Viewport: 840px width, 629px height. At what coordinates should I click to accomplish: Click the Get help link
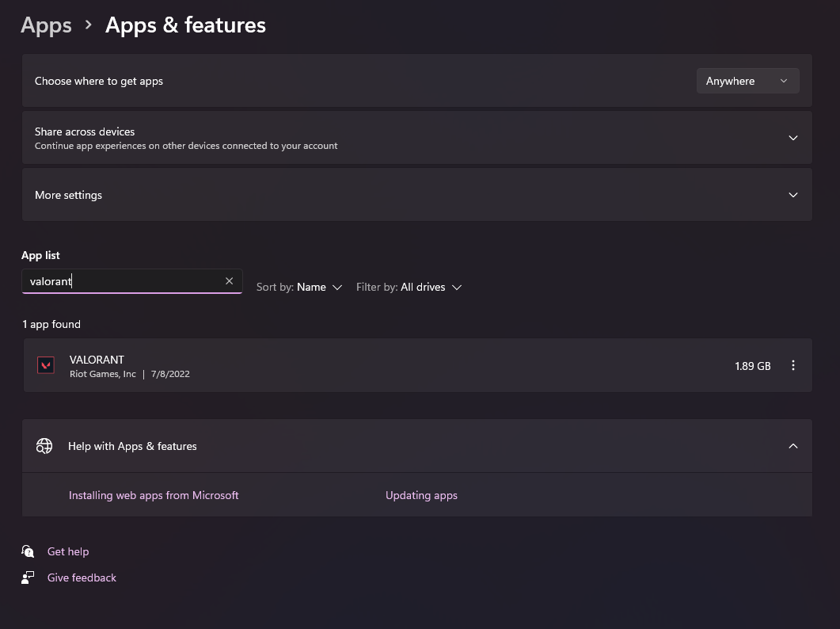68,551
